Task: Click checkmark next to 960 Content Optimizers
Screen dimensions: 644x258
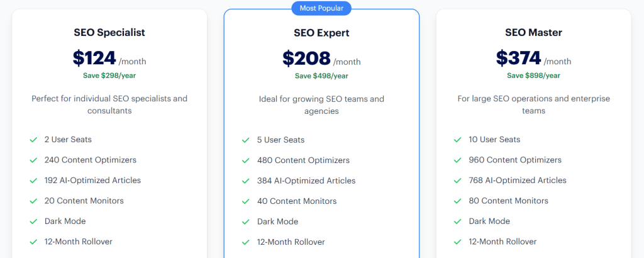Action: (x=458, y=160)
